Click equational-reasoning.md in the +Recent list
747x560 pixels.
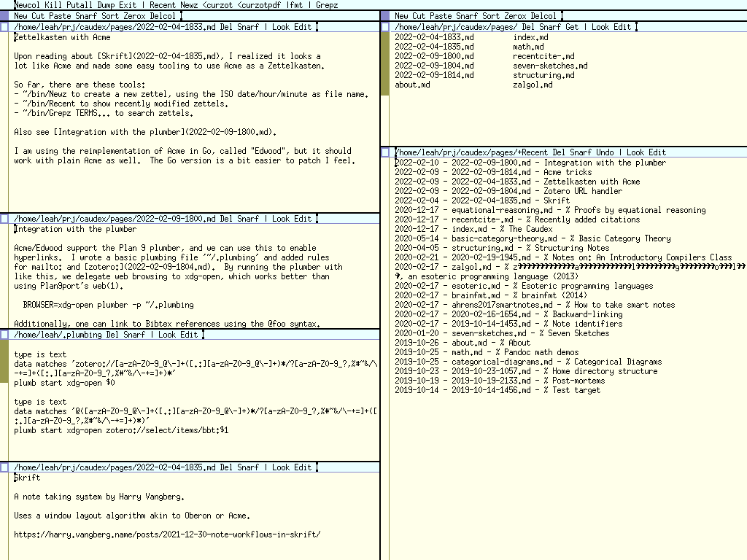[502, 211]
